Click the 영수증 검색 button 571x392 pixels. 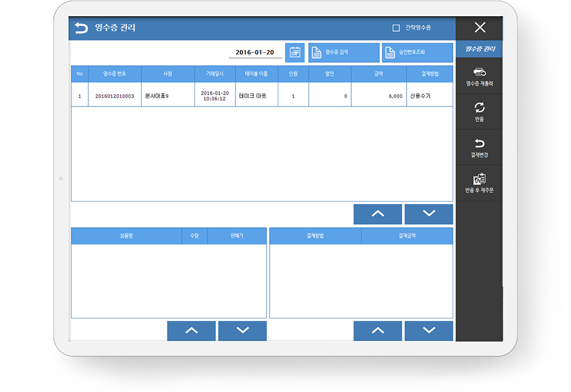point(344,52)
